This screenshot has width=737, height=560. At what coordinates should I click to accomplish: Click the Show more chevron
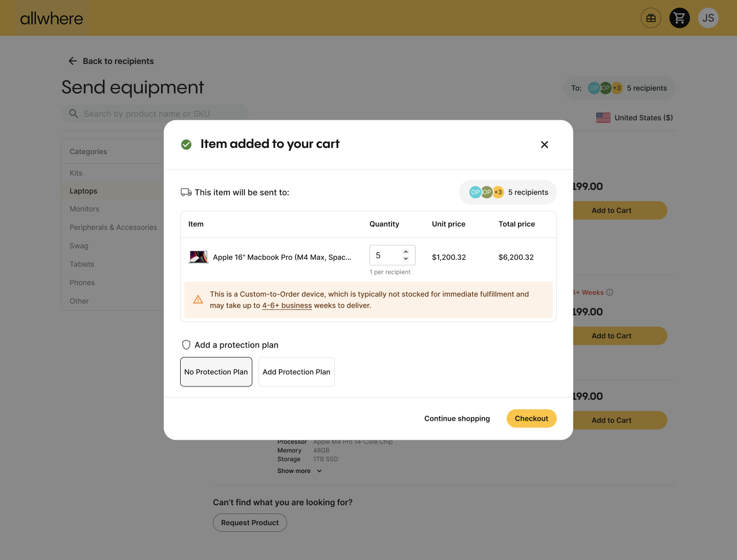coord(319,471)
